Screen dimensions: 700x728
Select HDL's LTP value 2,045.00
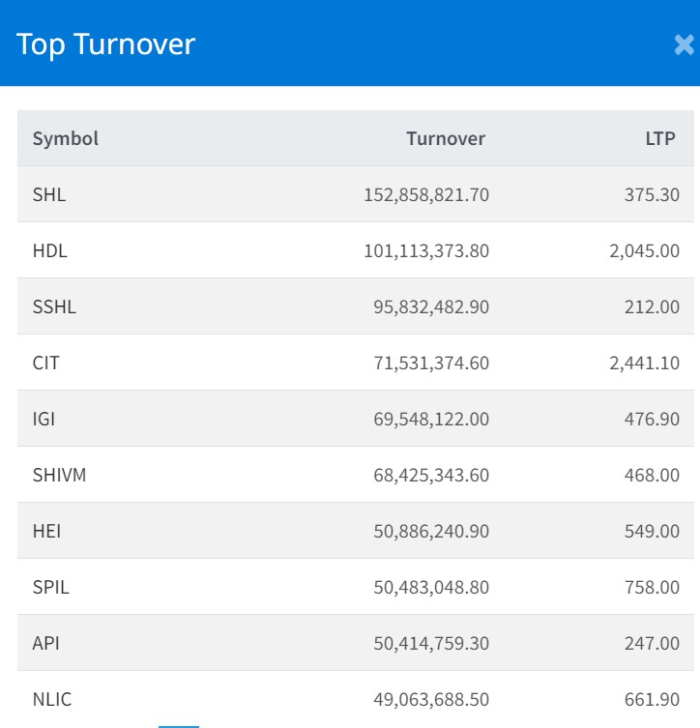(642, 250)
